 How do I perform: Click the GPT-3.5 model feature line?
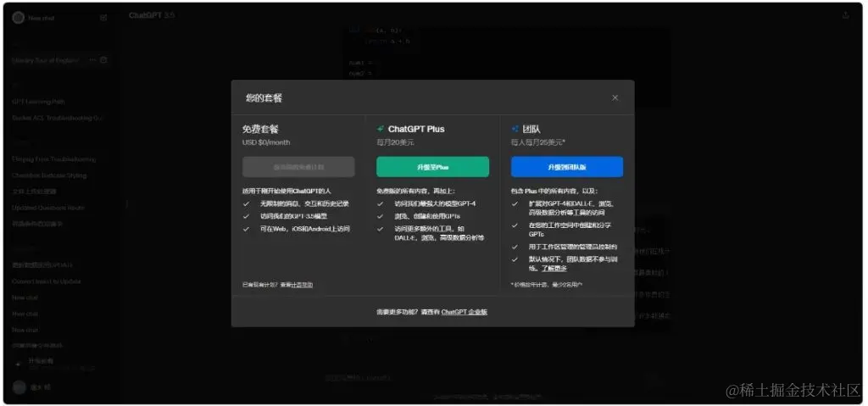(296, 216)
